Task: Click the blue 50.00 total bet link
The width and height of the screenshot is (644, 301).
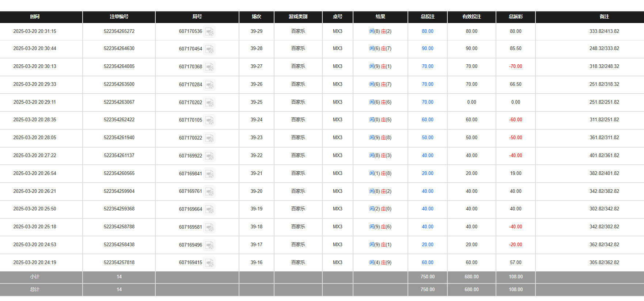Action: click(427, 138)
